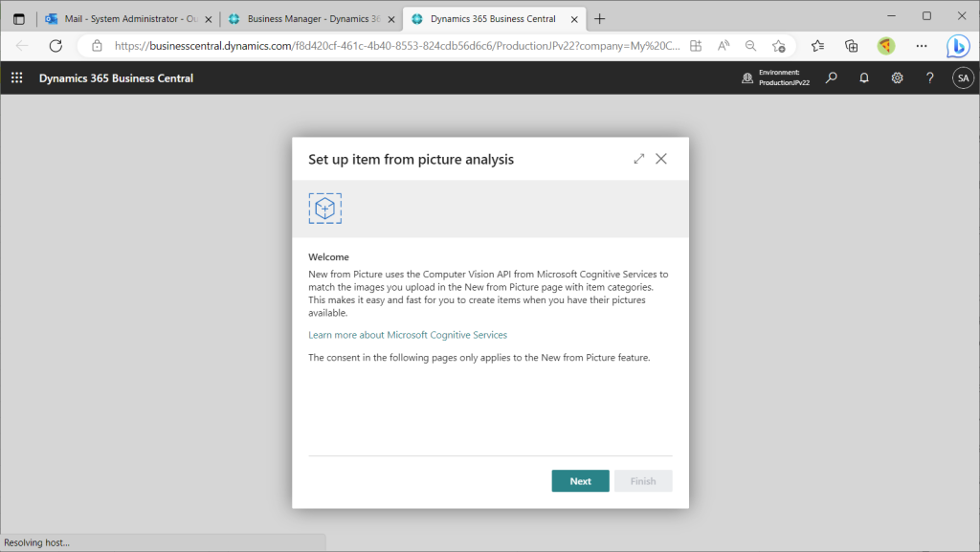The image size is (980, 552).
Task: Open the browser Settings and more ellipsis
Action: click(x=922, y=46)
